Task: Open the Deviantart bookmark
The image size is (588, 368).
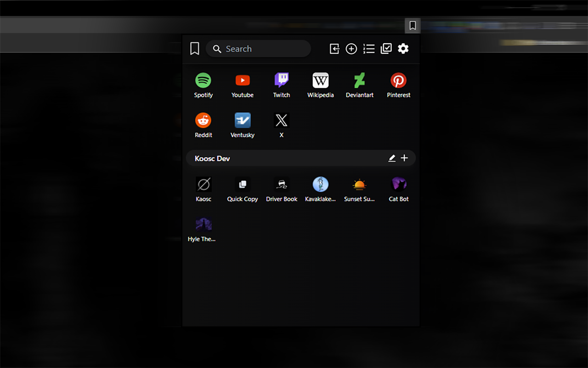Action: click(x=360, y=85)
